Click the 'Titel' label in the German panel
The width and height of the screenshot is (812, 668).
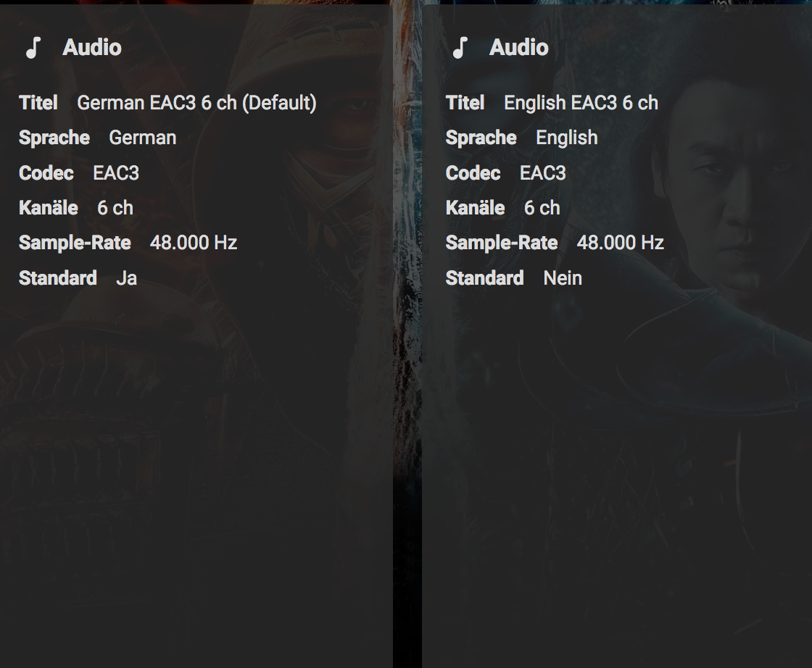click(x=38, y=103)
